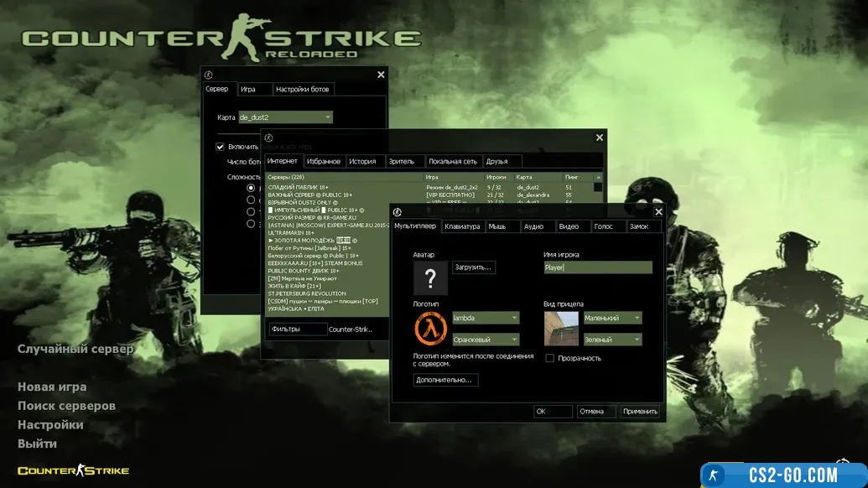This screenshot has width=868, height=488.
Task: Switch to the Клавиатура tab
Action: pos(462,226)
